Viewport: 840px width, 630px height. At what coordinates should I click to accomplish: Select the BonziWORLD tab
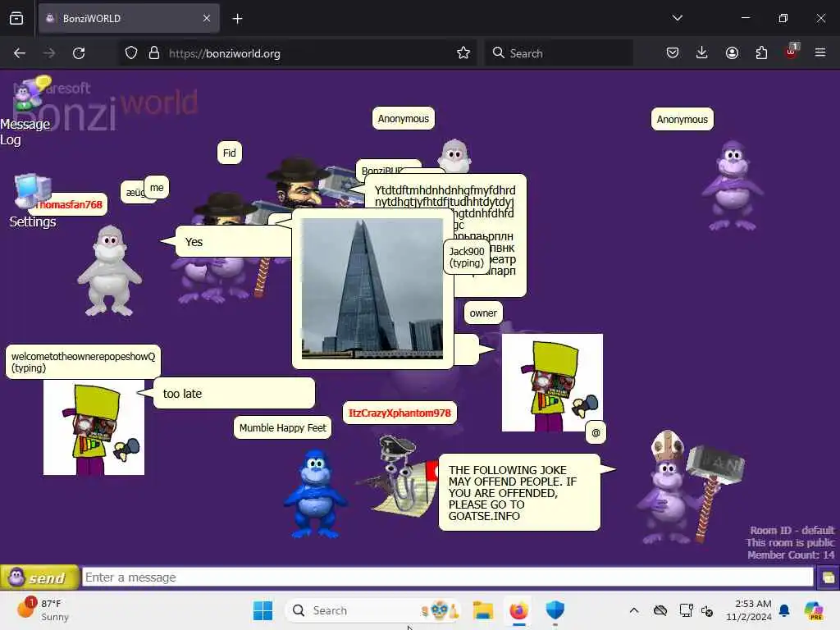129,19
